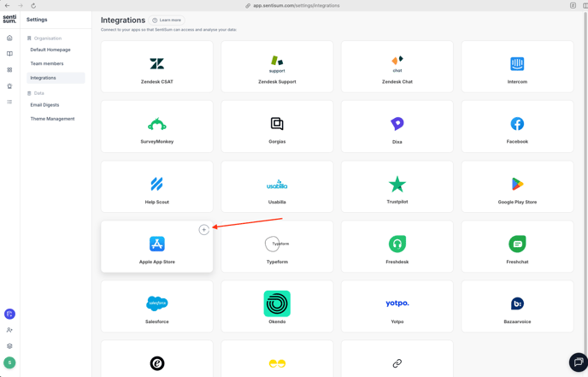Select the Freshdesk headset logo
588x377 pixels.
tap(397, 244)
